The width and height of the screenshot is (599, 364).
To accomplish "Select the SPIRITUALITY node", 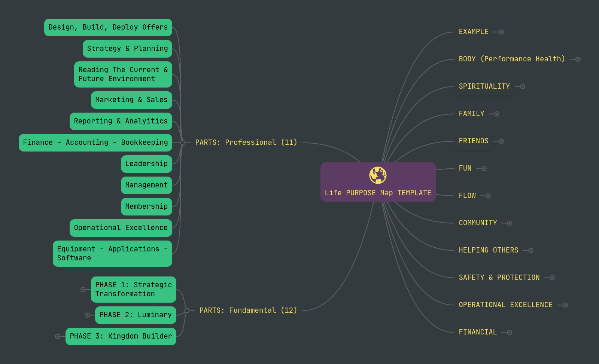I will 484,86.
